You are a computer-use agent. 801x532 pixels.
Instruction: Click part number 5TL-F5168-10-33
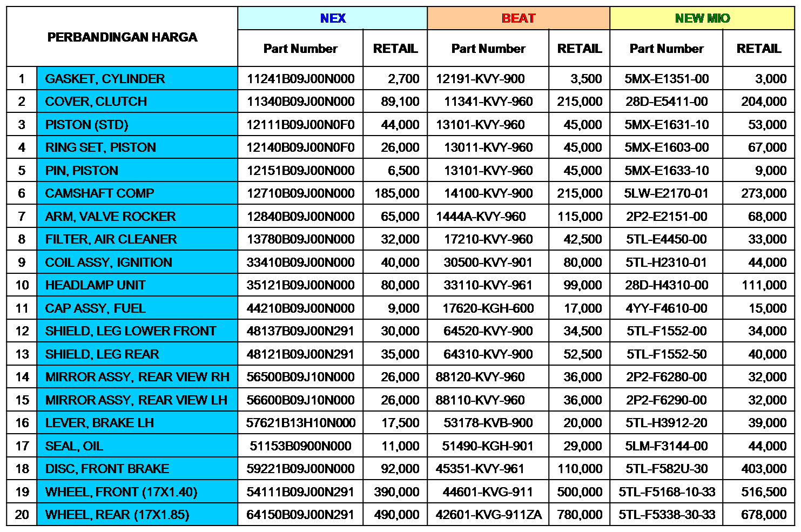667,492
